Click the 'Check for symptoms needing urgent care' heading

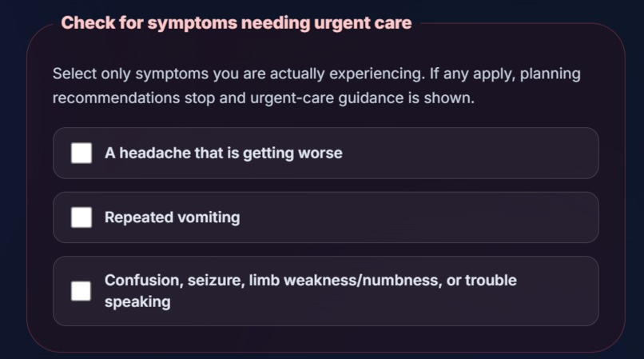point(237,23)
